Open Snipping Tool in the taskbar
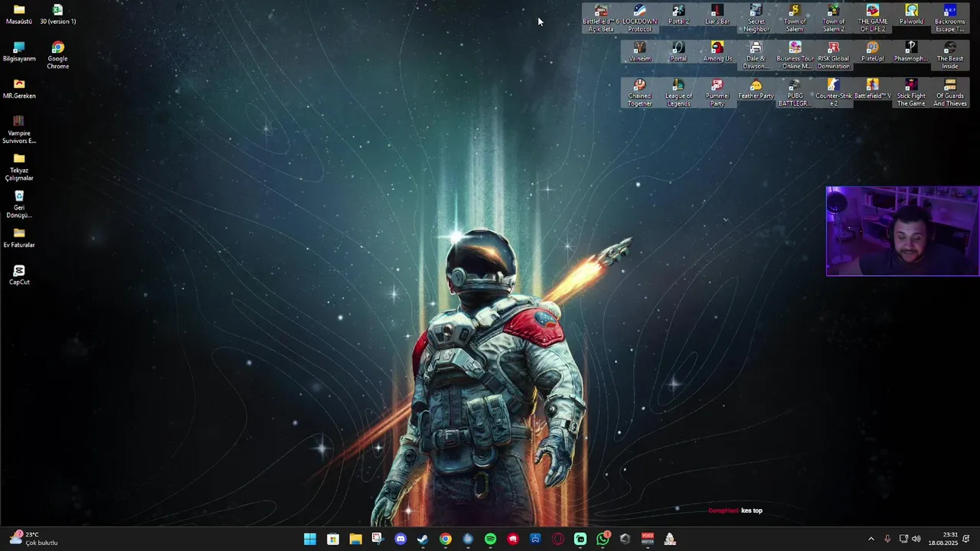The height and width of the screenshot is (551, 980). click(377, 539)
